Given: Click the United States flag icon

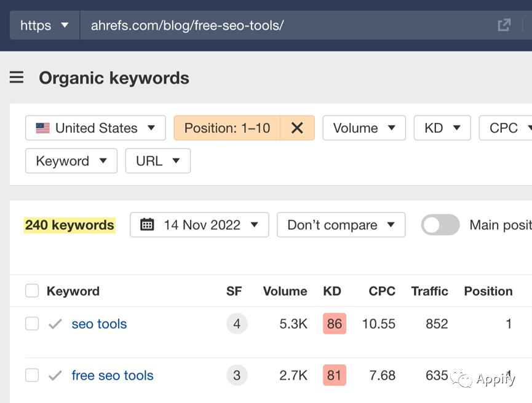Looking at the screenshot, I should pos(42,128).
